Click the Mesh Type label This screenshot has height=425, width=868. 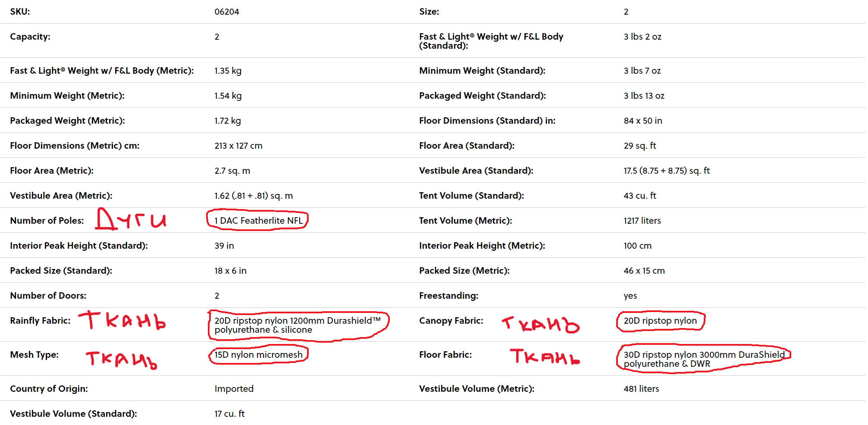click(34, 354)
